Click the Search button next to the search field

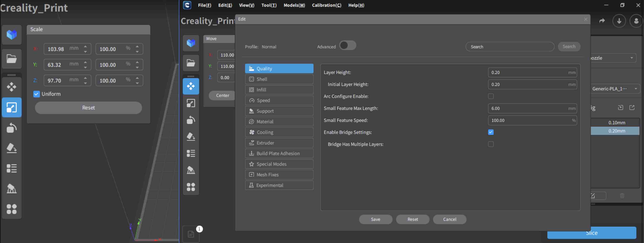coord(569,47)
